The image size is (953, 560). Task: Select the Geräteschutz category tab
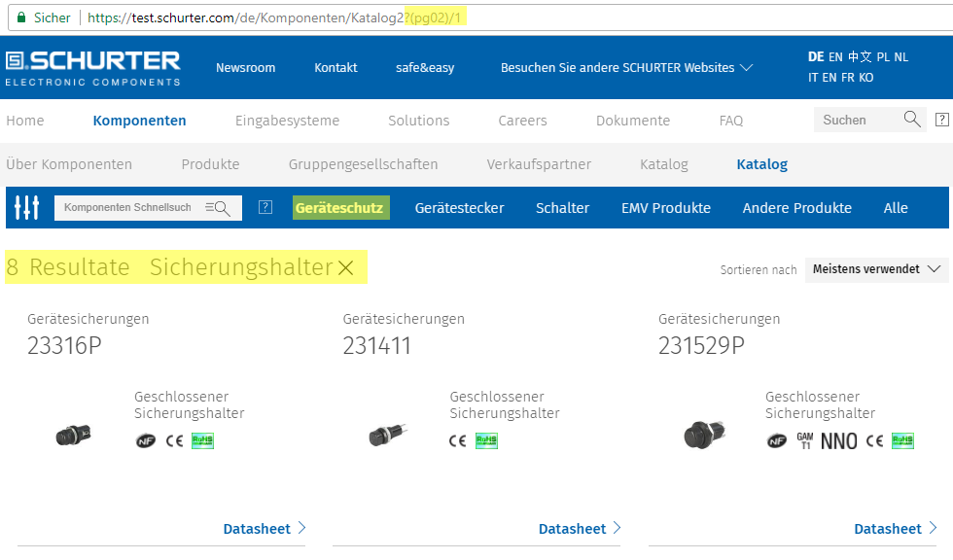341,208
